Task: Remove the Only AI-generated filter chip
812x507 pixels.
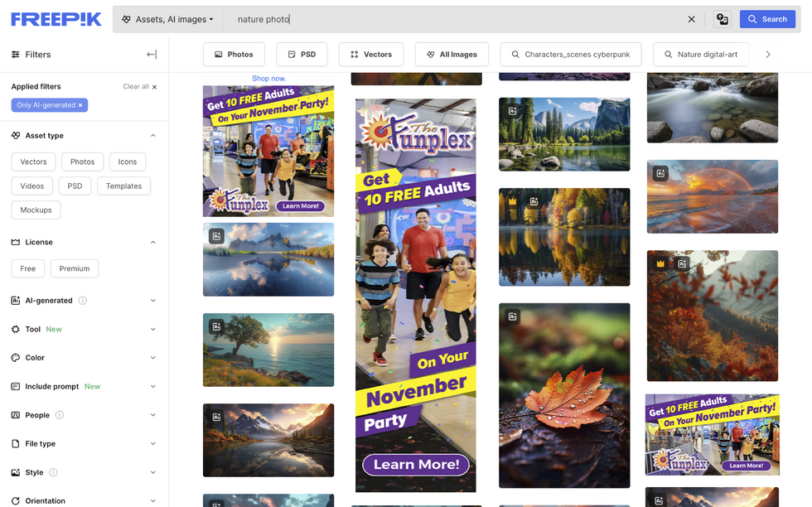Action: tap(80, 105)
